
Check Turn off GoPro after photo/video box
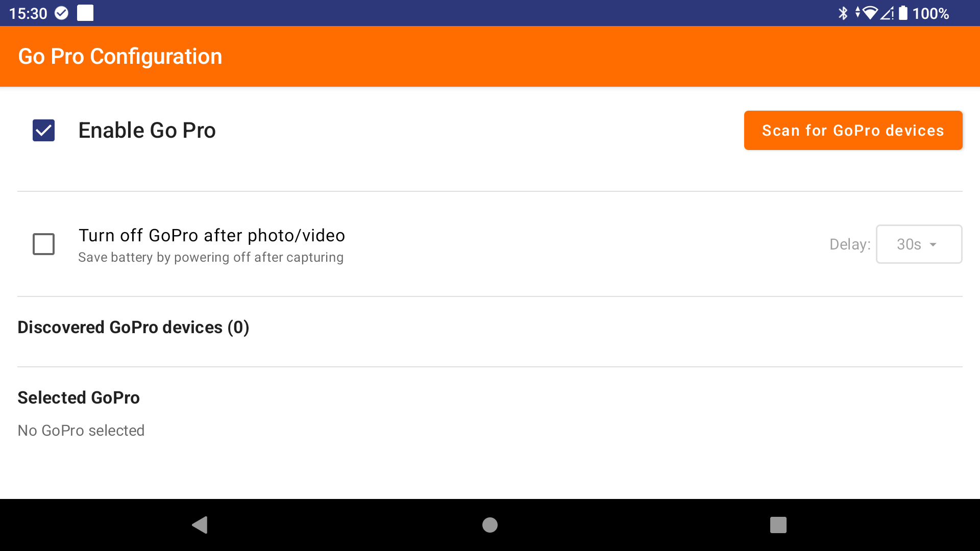tap(43, 244)
